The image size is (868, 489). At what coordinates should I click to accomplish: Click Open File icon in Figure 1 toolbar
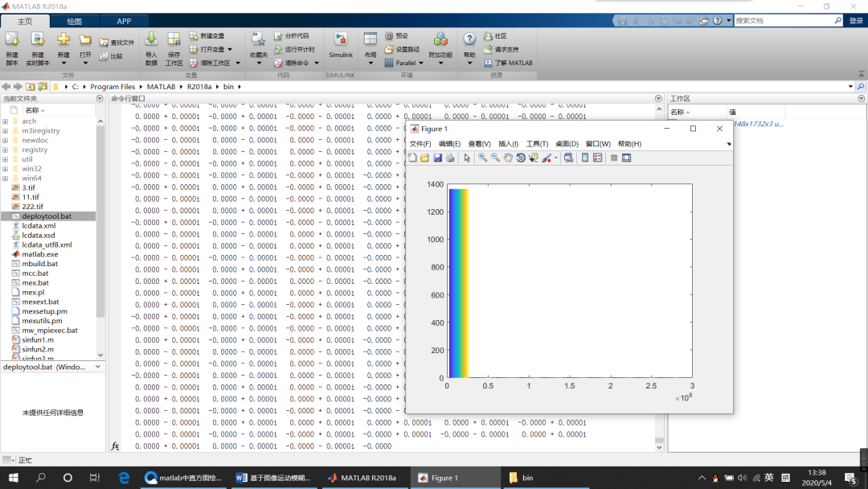424,158
